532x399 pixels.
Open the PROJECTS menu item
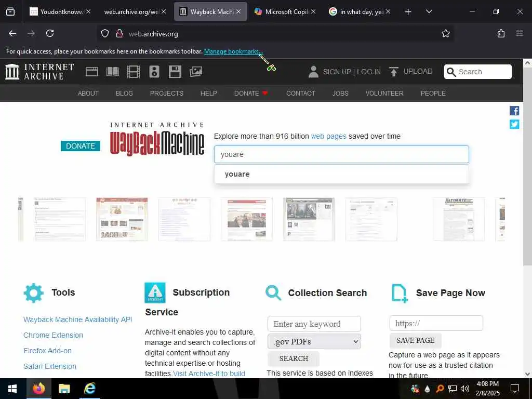(167, 94)
